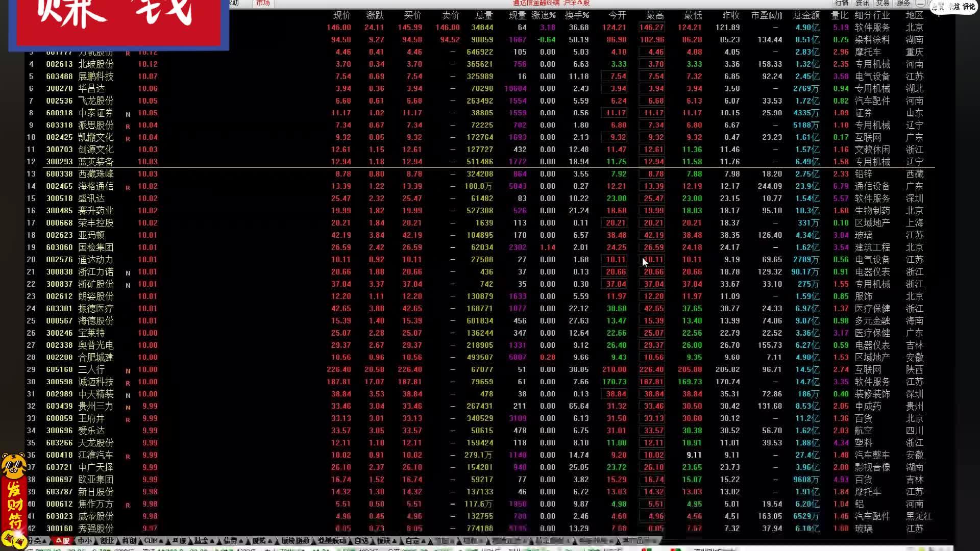Switch to the 科创 board tab

point(129,540)
